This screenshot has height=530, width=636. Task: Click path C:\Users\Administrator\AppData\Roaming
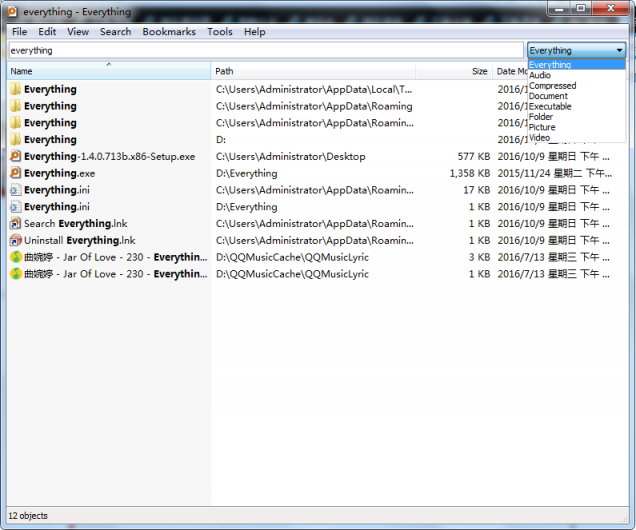point(314,106)
